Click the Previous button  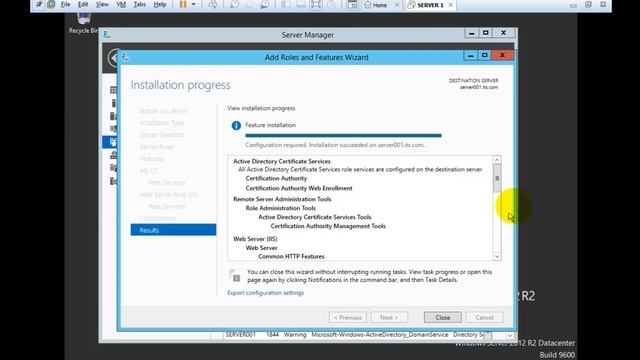click(x=348, y=317)
